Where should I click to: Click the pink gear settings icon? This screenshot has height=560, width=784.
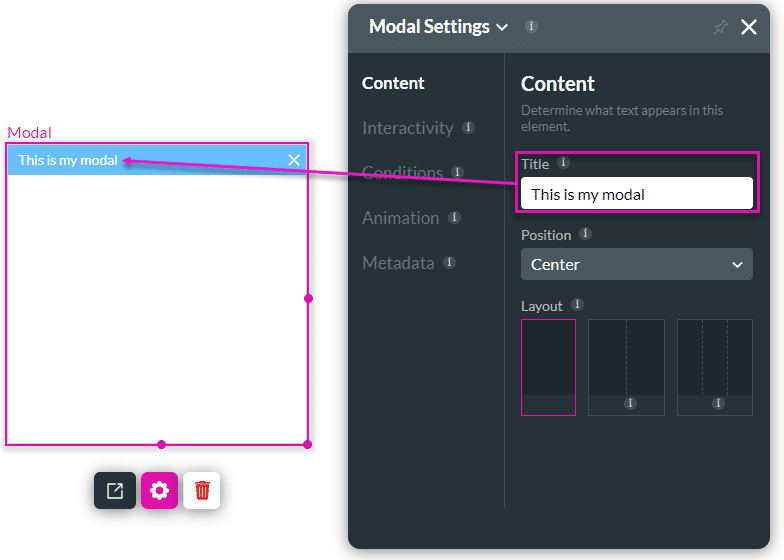pyautogui.click(x=159, y=490)
